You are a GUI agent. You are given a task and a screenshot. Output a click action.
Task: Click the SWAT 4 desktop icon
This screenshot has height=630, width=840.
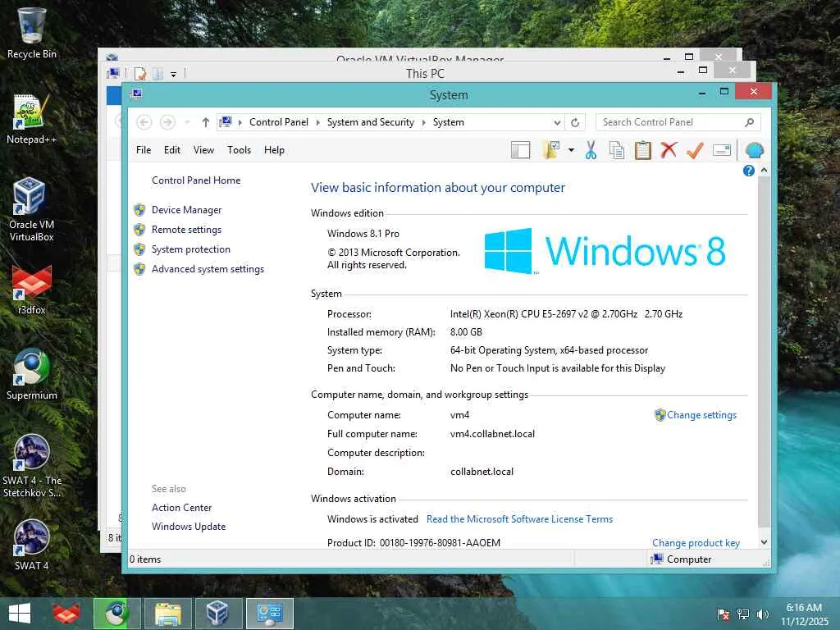tap(32, 545)
